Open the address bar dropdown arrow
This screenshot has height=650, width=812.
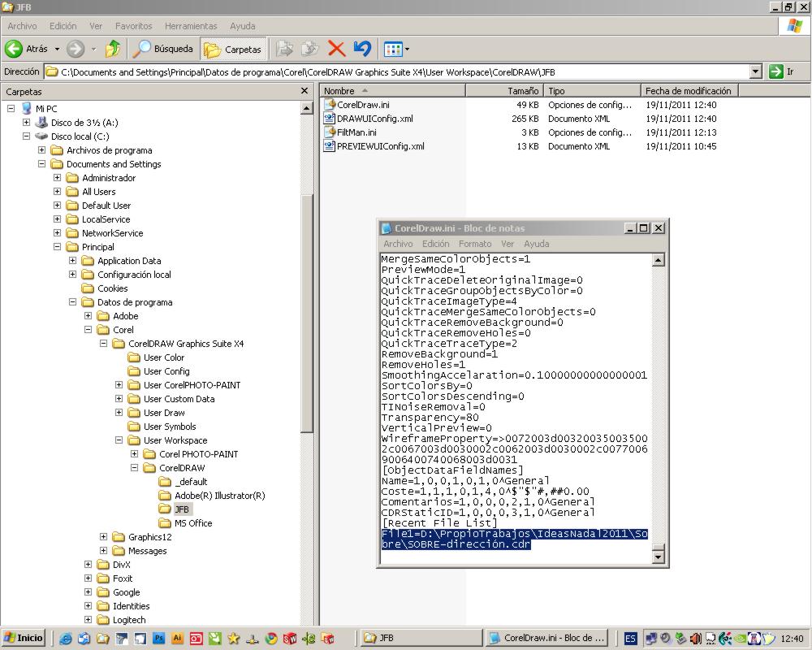756,71
